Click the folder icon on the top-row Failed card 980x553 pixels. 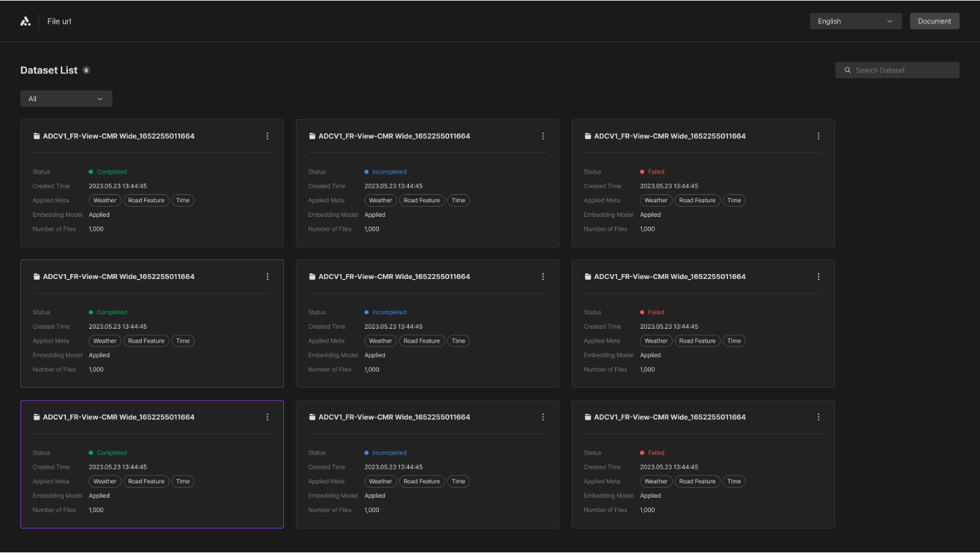(x=588, y=136)
